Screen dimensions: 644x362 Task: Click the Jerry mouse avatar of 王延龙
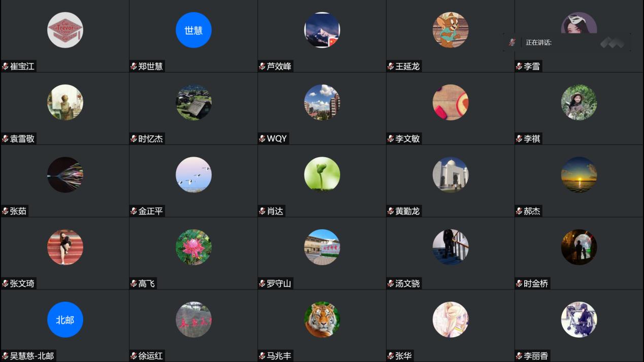click(450, 30)
